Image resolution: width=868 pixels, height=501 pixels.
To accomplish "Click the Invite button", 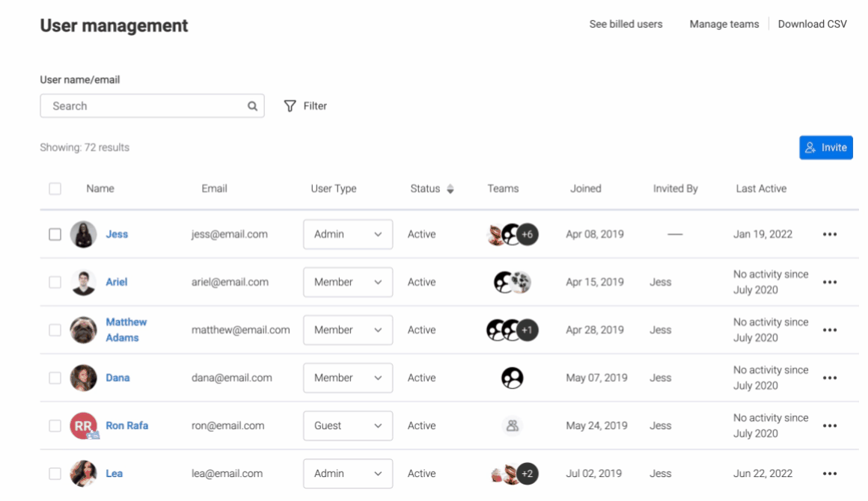I will pyautogui.click(x=826, y=147).
